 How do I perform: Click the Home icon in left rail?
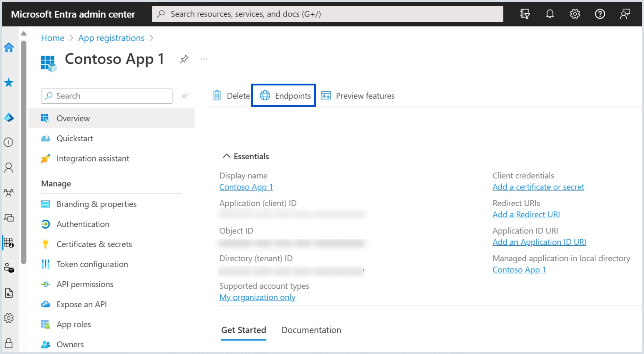pos(9,48)
